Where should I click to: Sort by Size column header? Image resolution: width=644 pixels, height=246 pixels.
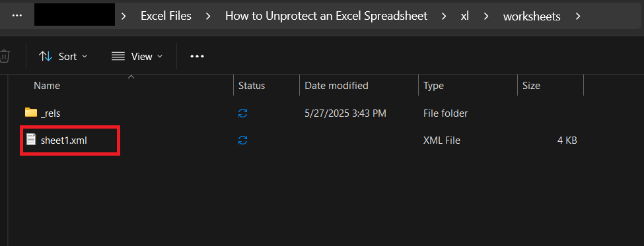point(531,85)
